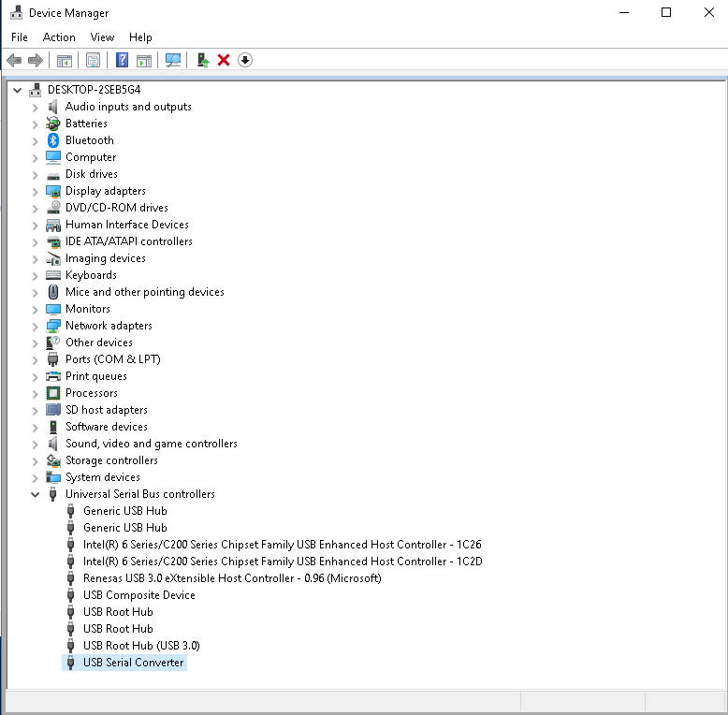This screenshot has height=715, width=728.
Task: Expand the Disk drives category
Action: tap(36, 175)
